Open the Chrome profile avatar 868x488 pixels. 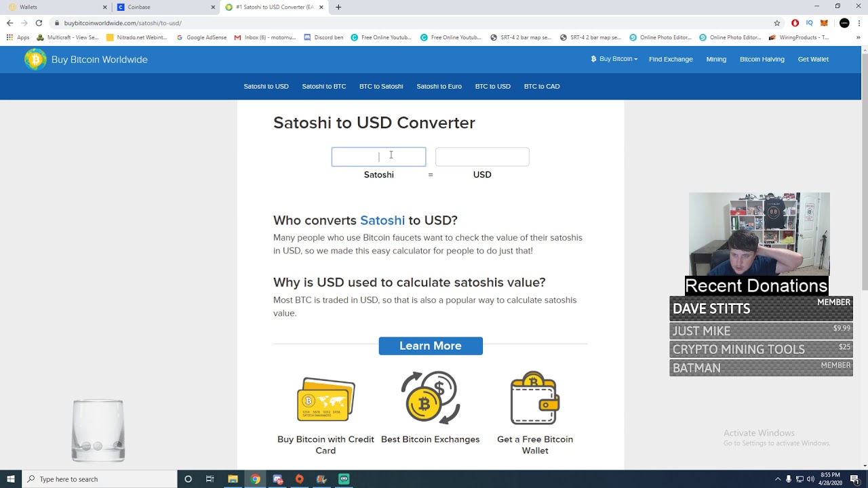pos(844,23)
